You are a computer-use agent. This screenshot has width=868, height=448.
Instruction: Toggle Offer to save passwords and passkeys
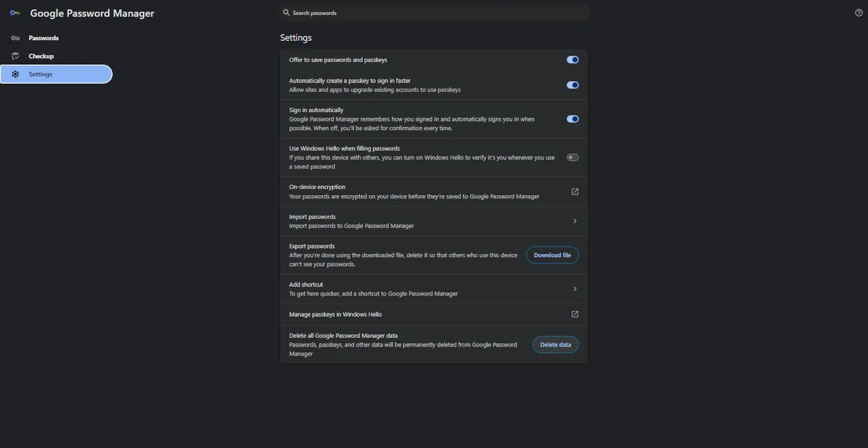(x=573, y=60)
